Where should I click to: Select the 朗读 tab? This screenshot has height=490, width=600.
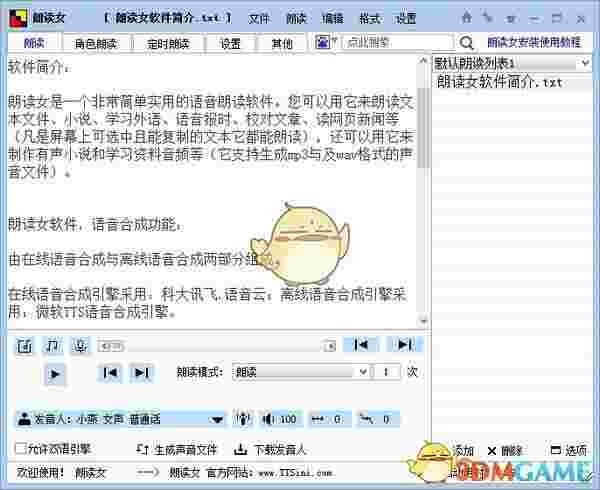tap(34, 43)
